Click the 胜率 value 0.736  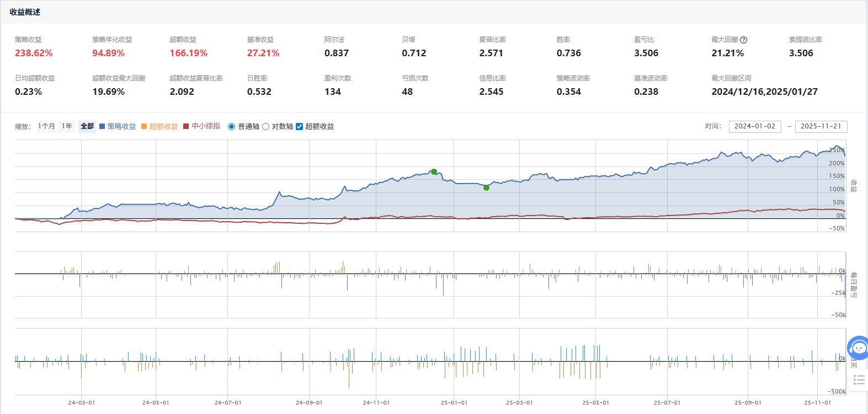pos(569,53)
